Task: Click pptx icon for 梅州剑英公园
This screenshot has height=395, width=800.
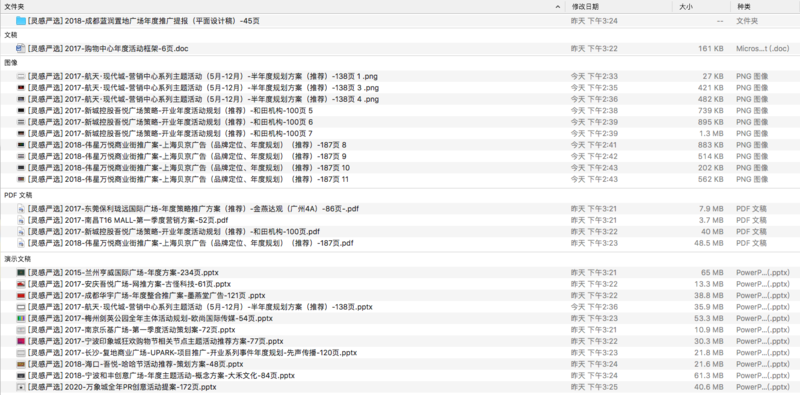Action: [21, 318]
